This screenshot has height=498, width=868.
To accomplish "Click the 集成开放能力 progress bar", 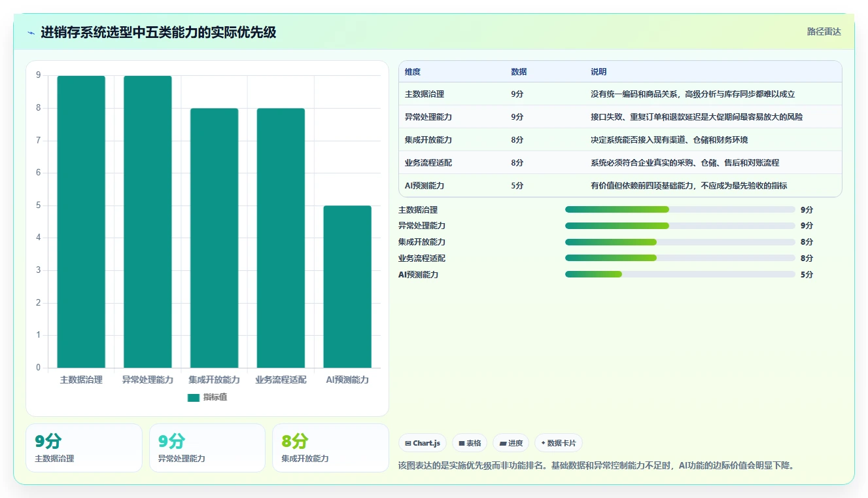I will coord(680,242).
